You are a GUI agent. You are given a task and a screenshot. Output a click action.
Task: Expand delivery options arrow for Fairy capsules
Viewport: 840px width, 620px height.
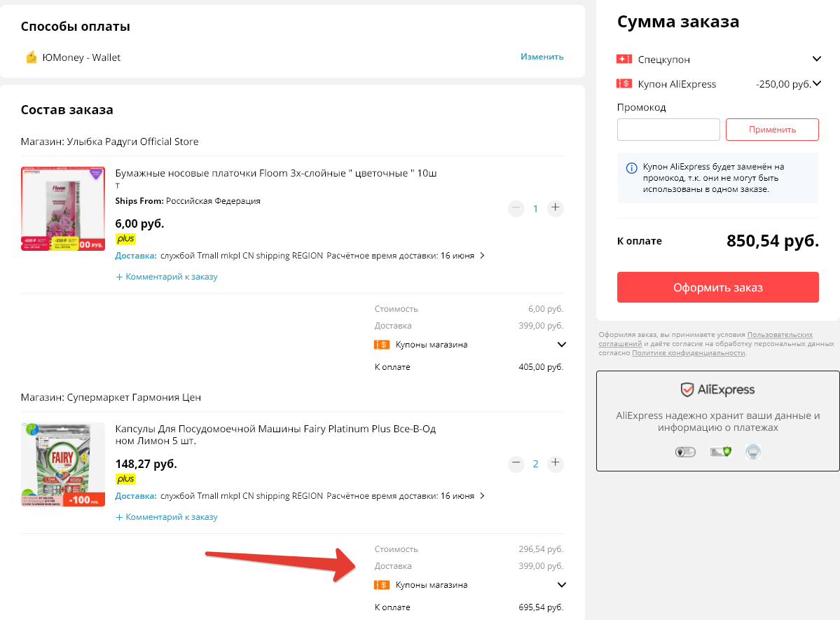482,496
